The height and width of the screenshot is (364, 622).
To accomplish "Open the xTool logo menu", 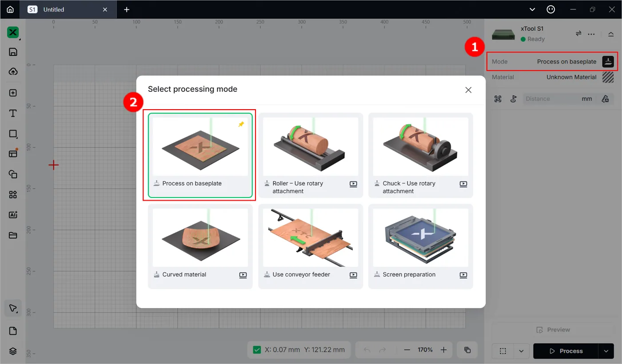I will coord(13,32).
